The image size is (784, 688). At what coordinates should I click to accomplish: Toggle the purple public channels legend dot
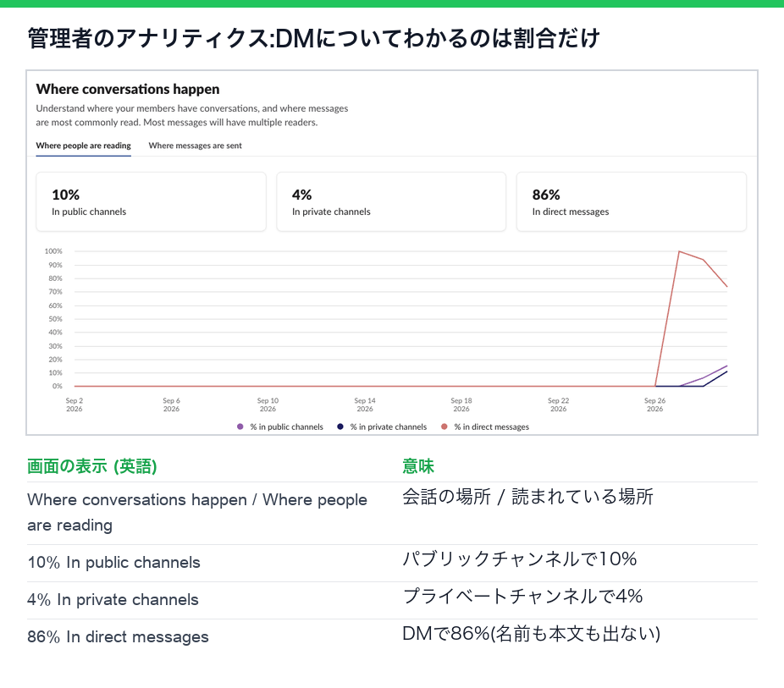(240, 427)
